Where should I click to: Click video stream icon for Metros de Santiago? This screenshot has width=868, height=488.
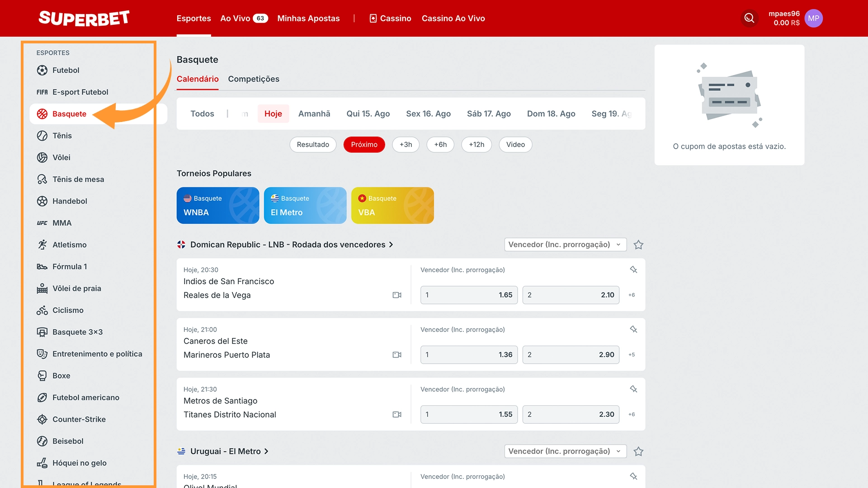click(397, 414)
